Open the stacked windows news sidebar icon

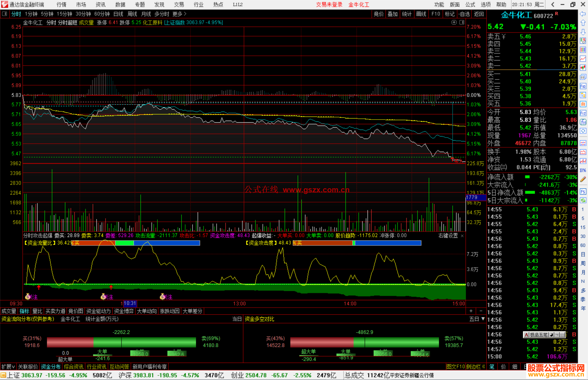pyautogui.click(x=583, y=77)
